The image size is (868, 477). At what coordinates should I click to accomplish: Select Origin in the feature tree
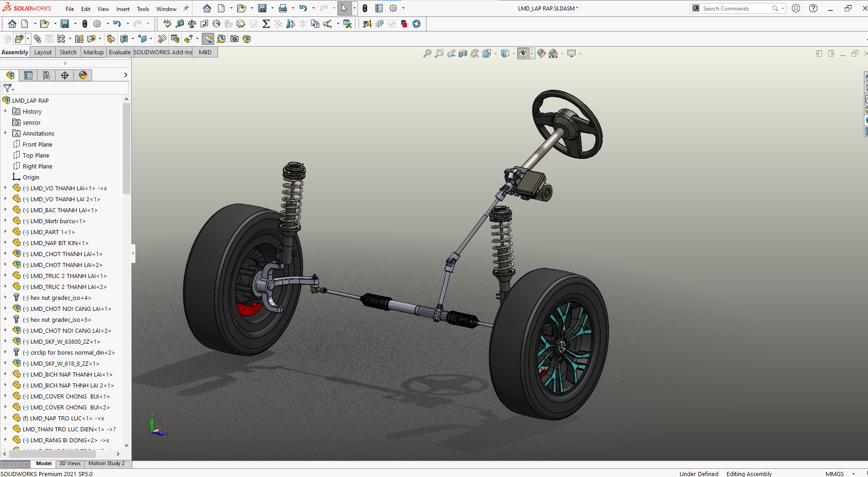pyautogui.click(x=31, y=177)
